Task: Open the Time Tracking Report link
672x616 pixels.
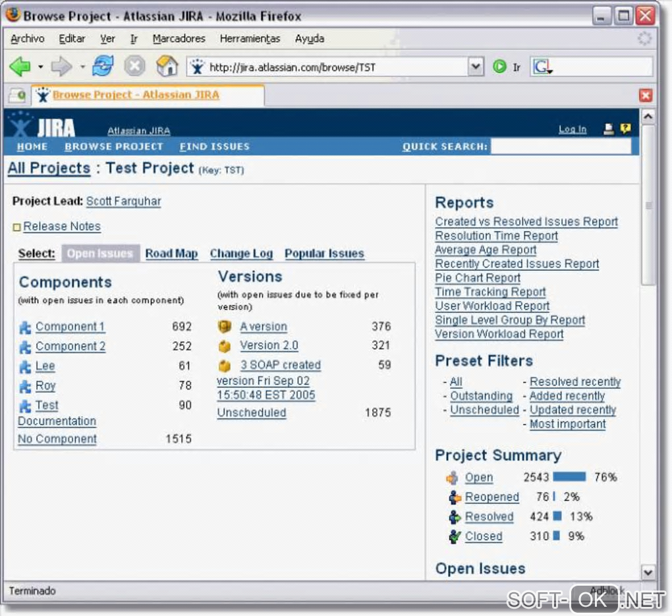Action: click(490, 292)
